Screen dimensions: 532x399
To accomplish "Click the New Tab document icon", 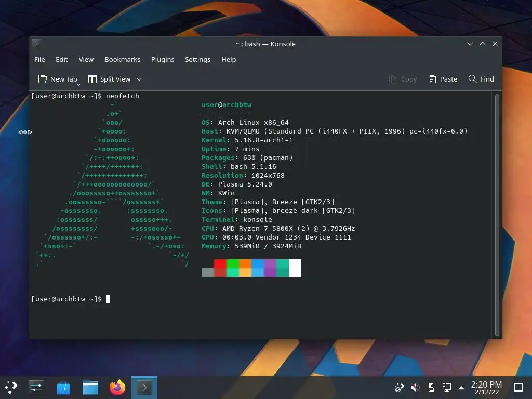I will tap(43, 79).
